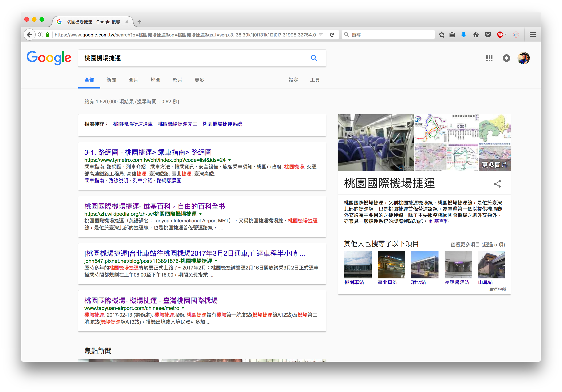This screenshot has width=562, height=392.
Task: Open the bookmarks list icon
Action: (x=452, y=35)
